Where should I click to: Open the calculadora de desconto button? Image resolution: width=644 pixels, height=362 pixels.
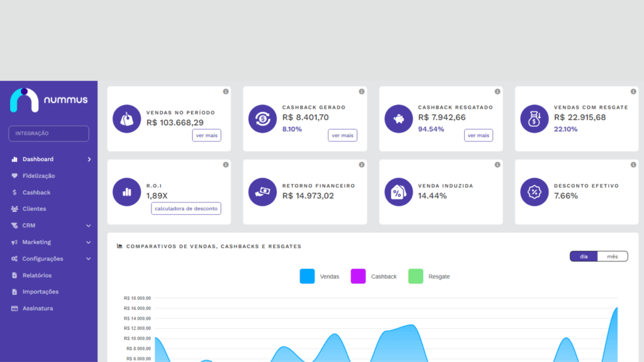pos(186,209)
